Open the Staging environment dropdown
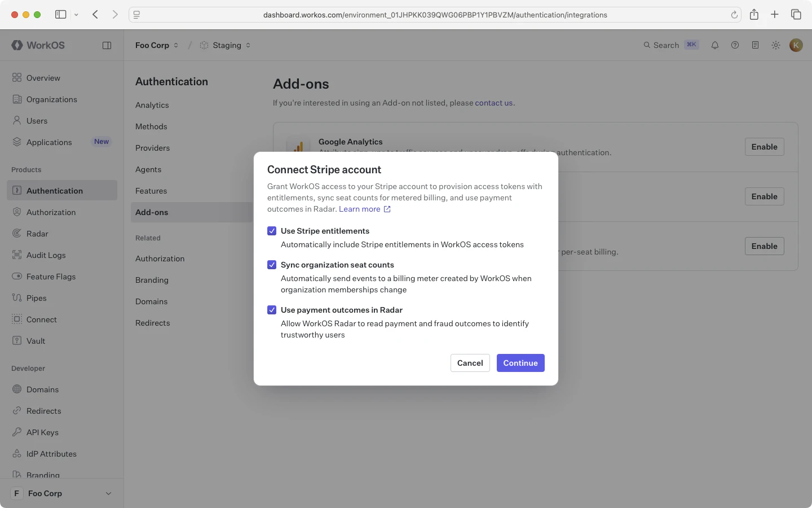Screen dimensions: 812x508 click(226, 45)
